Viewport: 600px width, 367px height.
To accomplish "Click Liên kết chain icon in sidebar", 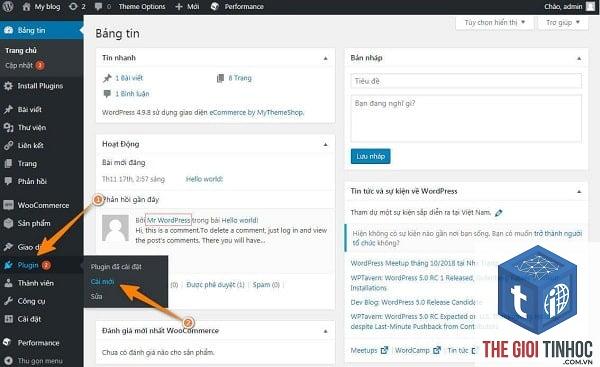I will 8,145.
